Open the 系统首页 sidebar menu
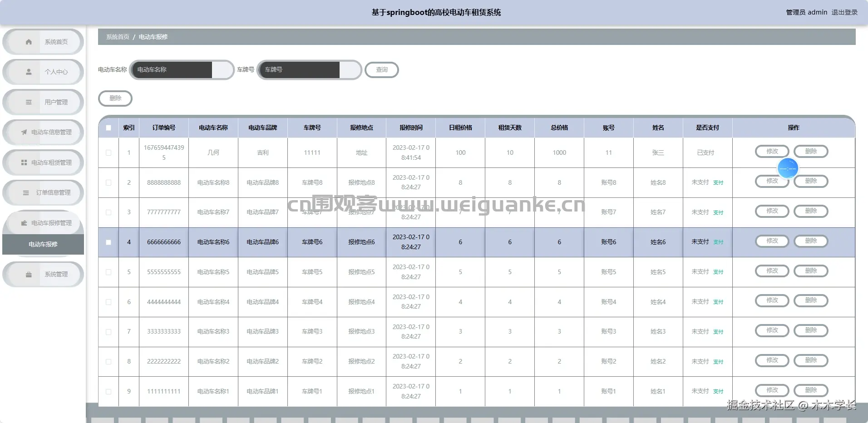The image size is (868, 423). [x=43, y=42]
